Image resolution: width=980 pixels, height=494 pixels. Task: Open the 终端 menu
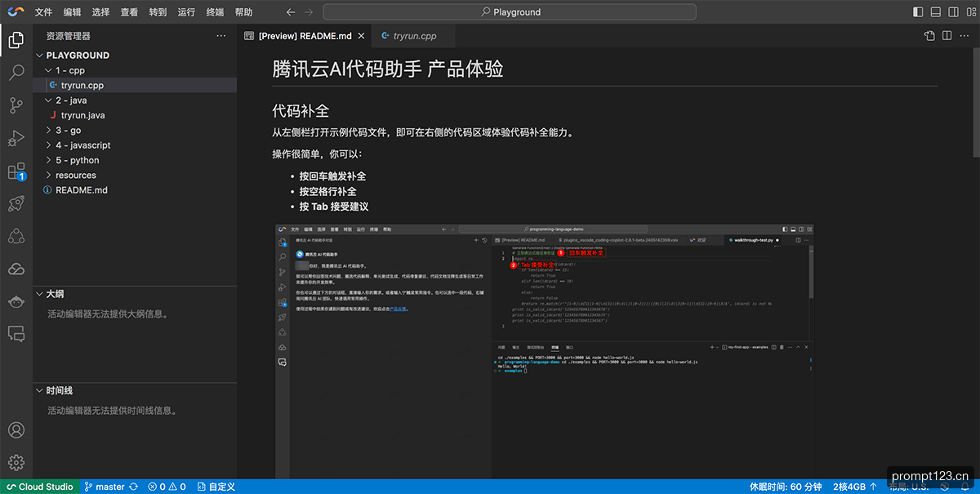(x=215, y=12)
